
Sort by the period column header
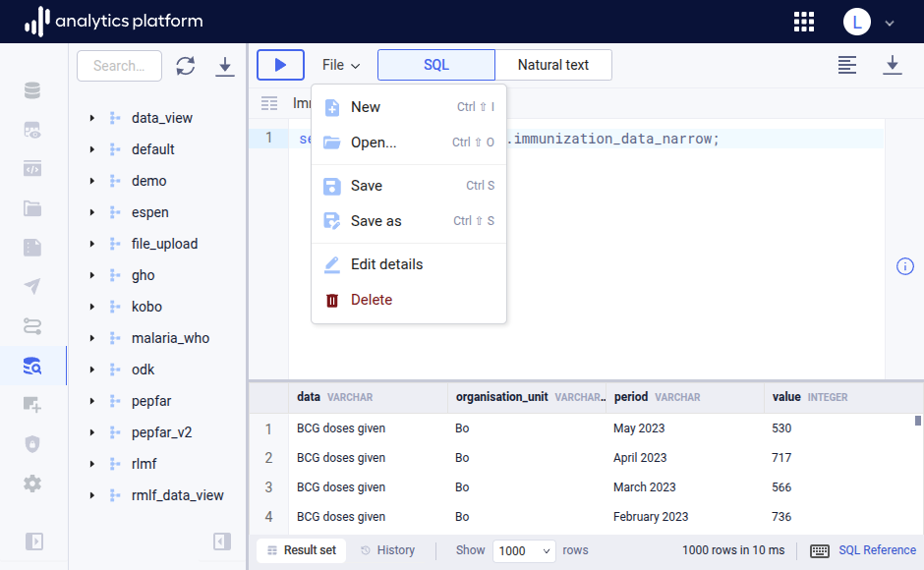(685, 397)
